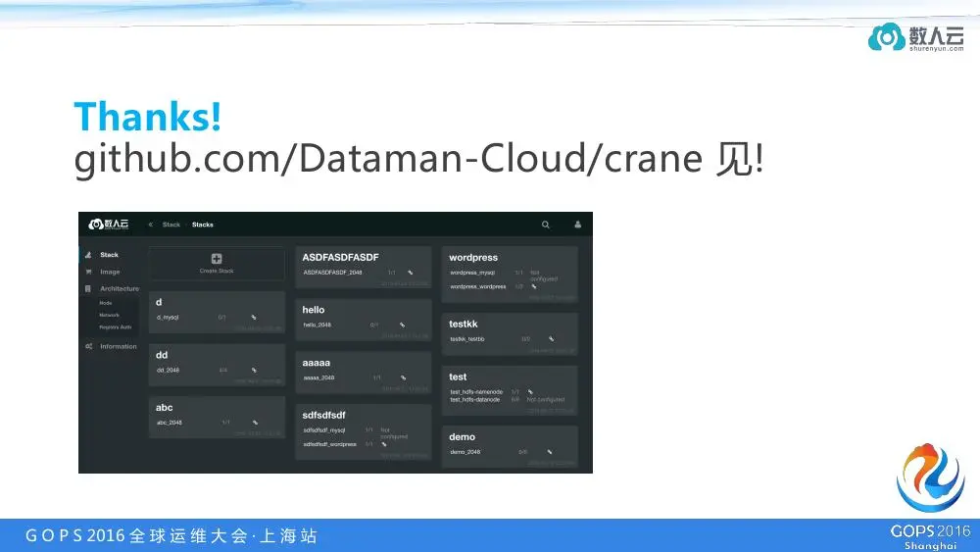
Task: Click the GOPS 2016 Shanghai logo
Action: [x=930, y=496]
